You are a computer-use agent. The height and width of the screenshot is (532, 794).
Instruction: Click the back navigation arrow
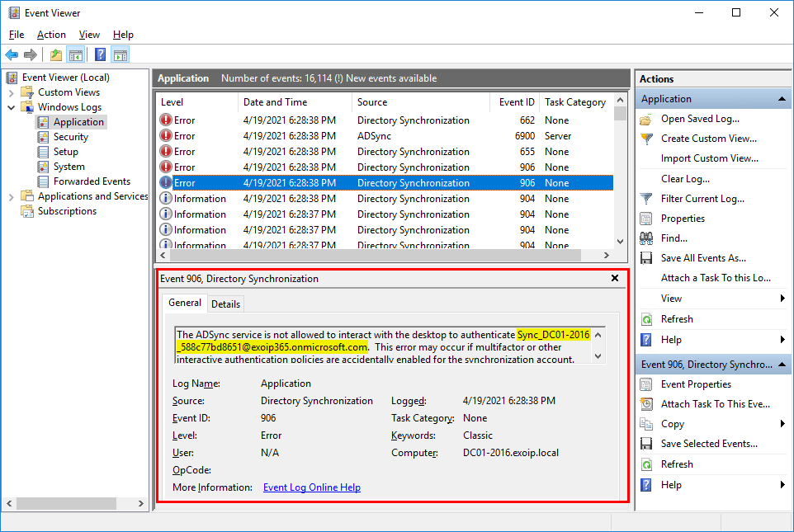(11, 54)
